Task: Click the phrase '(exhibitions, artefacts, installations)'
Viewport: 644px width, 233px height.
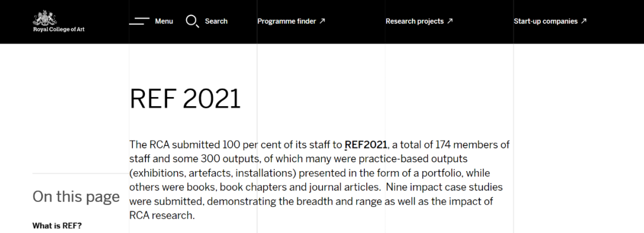Action: [x=212, y=173]
